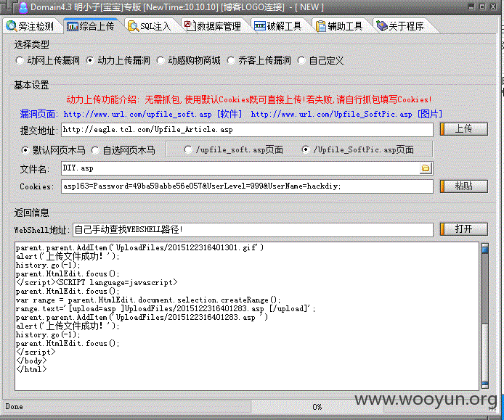
Task: Click the Domain app icon in title bar
Action: (23, 7)
